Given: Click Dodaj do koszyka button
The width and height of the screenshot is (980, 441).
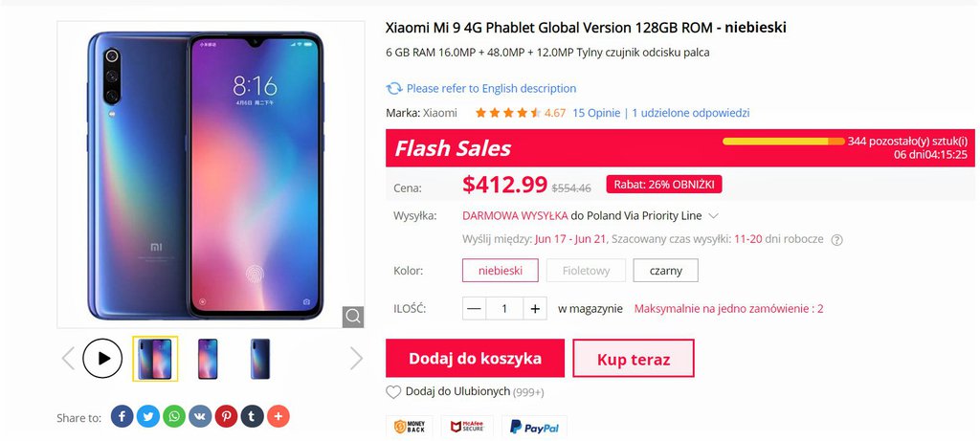Looking at the screenshot, I should (475, 359).
